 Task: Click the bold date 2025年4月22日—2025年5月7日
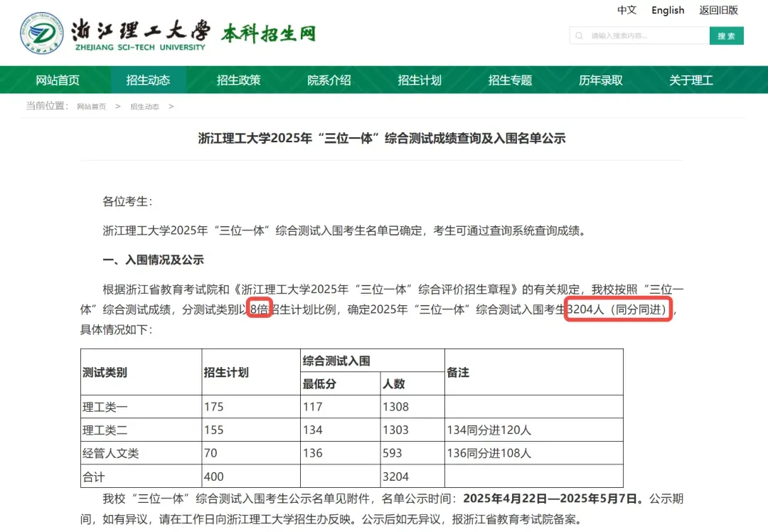point(550,499)
